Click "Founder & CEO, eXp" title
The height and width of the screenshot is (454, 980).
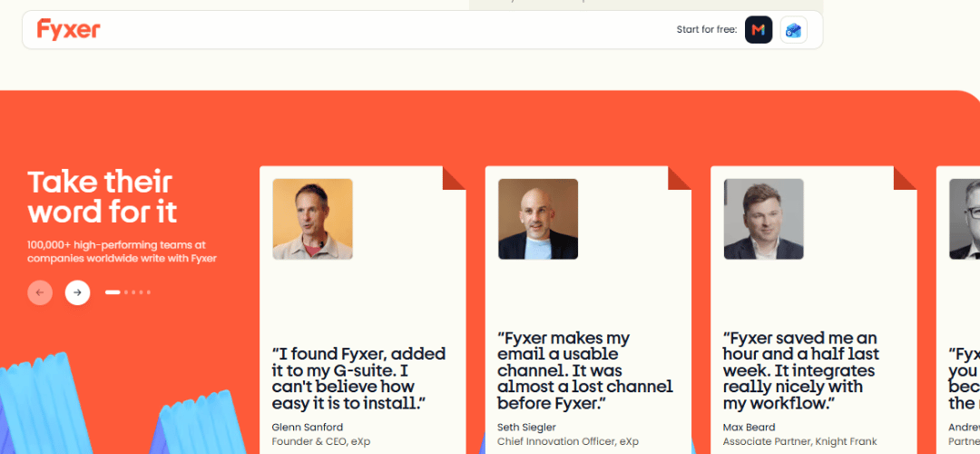[x=321, y=441]
